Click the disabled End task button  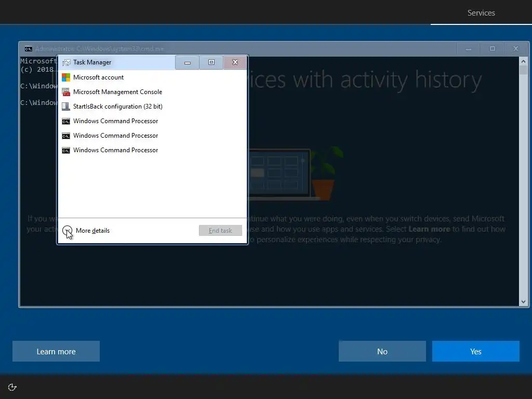click(220, 230)
